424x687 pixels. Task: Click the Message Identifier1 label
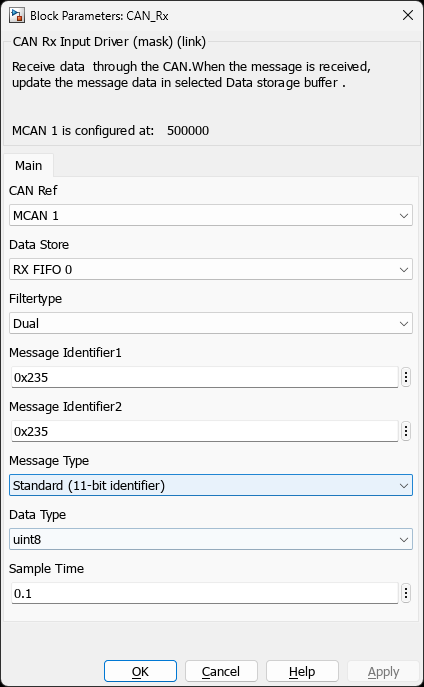click(x=65, y=353)
